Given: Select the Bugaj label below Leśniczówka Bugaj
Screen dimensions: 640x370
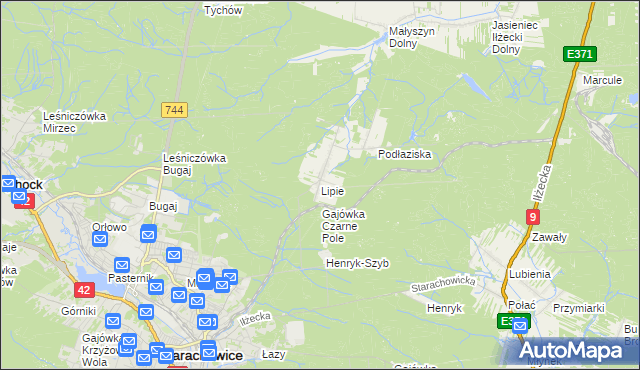Looking at the screenshot, I should [163, 206].
